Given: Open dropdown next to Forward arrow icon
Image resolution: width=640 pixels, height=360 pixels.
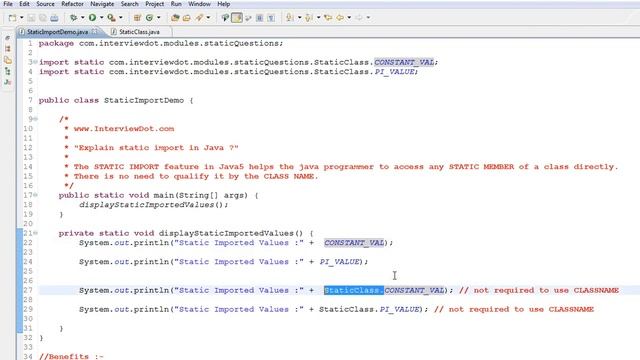Looking at the screenshot, I should (x=368, y=18).
